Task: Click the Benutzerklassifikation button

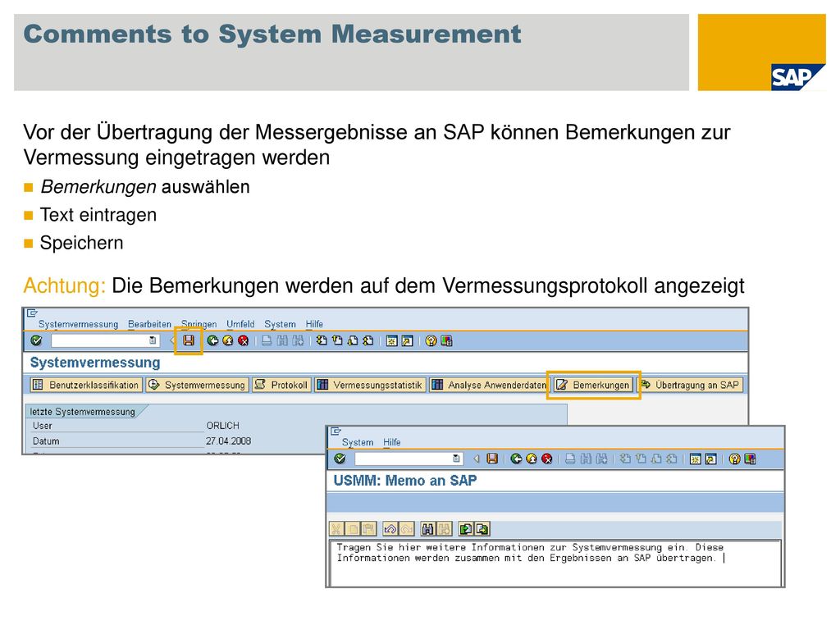Action: pyautogui.click(x=85, y=385)
